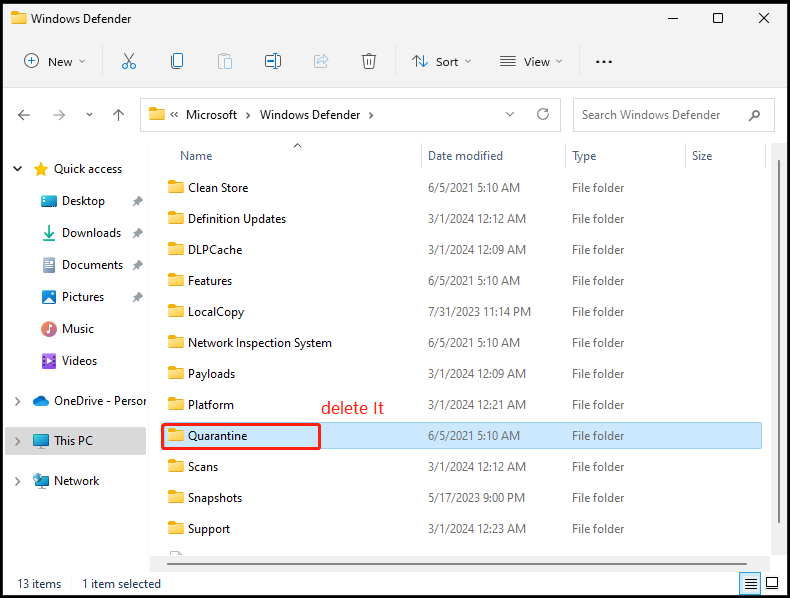Click the Clean Store folder icon
The height and width of the screenshot is (598, 790).
(175, 187)
